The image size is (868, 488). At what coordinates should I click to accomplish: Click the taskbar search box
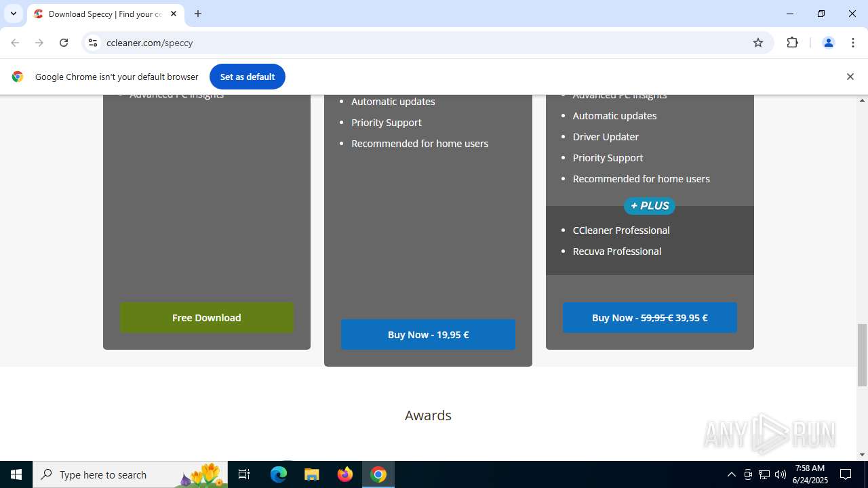pos(130,474)
